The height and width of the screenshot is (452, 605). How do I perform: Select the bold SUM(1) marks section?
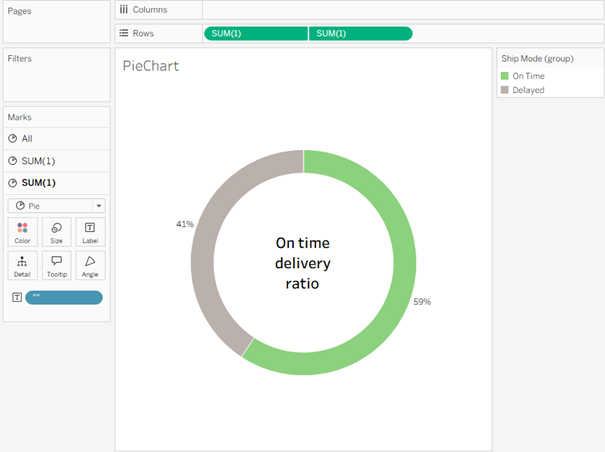point(56,182)
